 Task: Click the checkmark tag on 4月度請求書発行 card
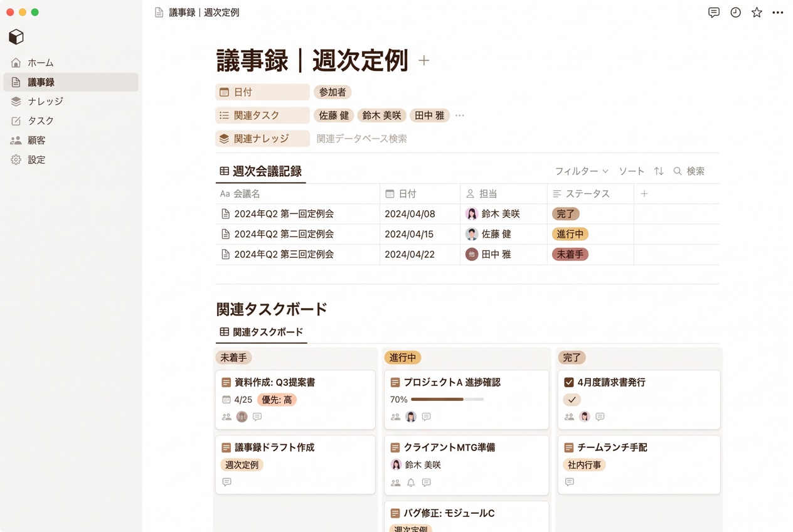(x=572, y=400)
